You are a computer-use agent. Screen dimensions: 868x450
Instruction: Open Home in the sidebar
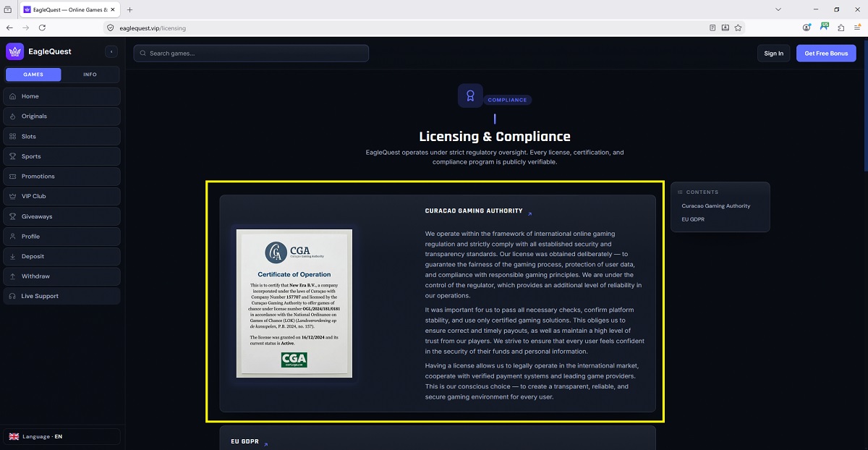click(61, 96)
